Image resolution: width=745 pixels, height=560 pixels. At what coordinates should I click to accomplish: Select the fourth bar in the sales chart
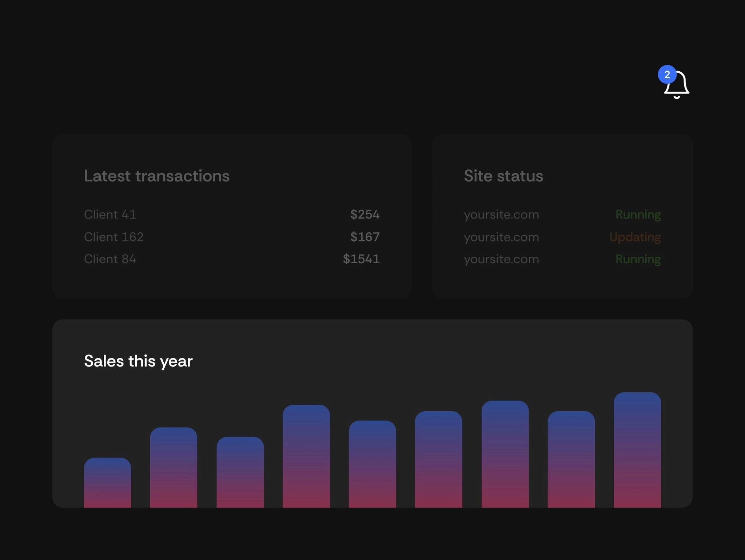(x=306, y=455)
